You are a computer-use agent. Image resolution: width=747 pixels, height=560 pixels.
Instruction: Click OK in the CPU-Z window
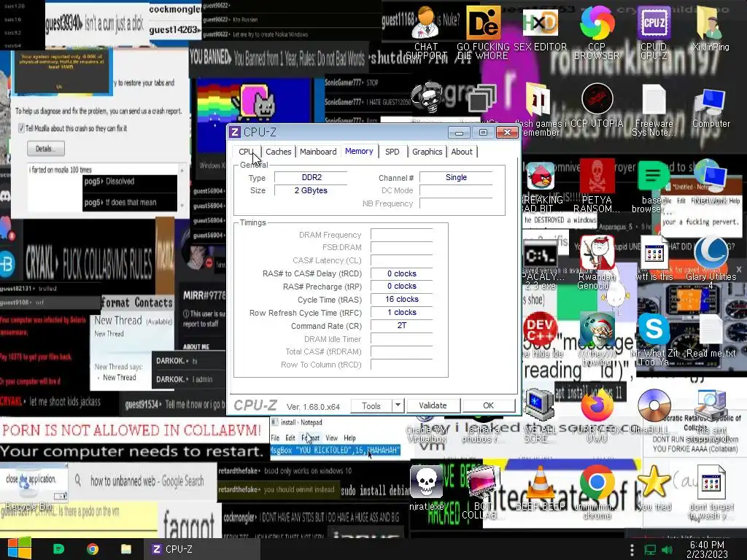[x=488, y=405]
